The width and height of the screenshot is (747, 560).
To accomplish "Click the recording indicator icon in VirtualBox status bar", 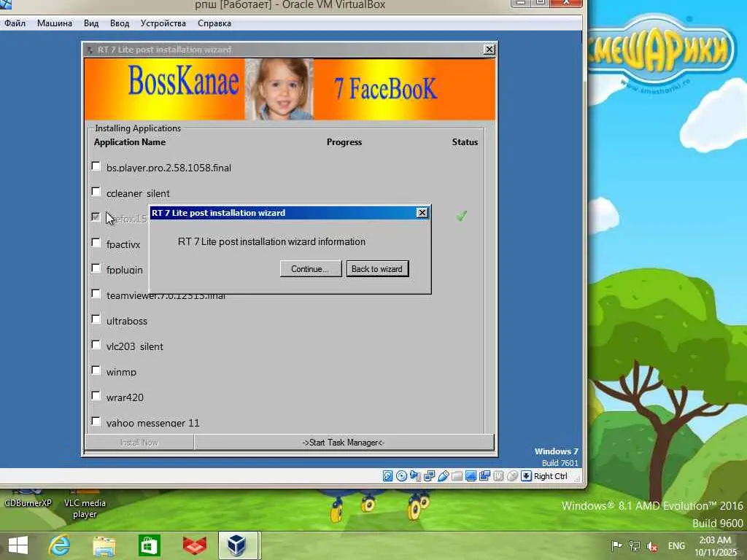I will pos(484,475).
